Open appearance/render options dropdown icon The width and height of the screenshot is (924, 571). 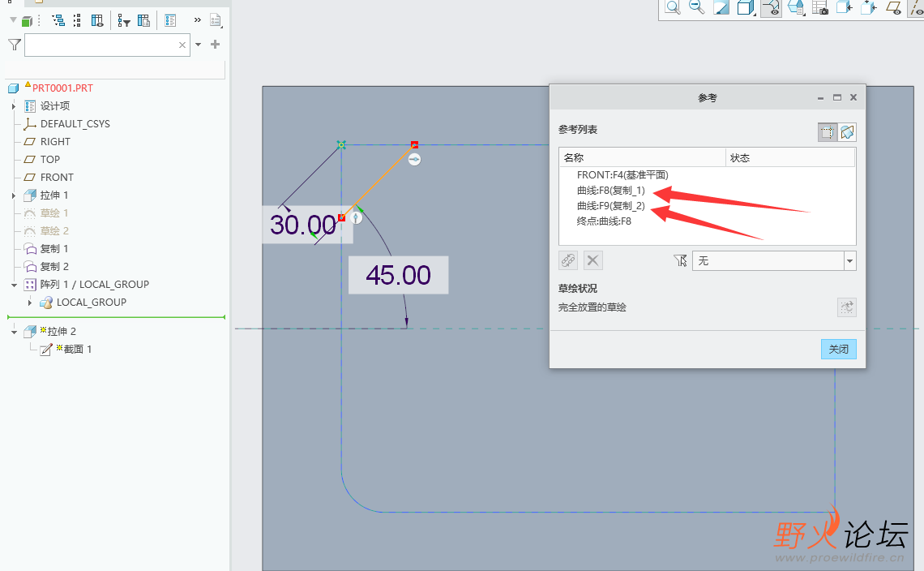[x=796, y=7]
